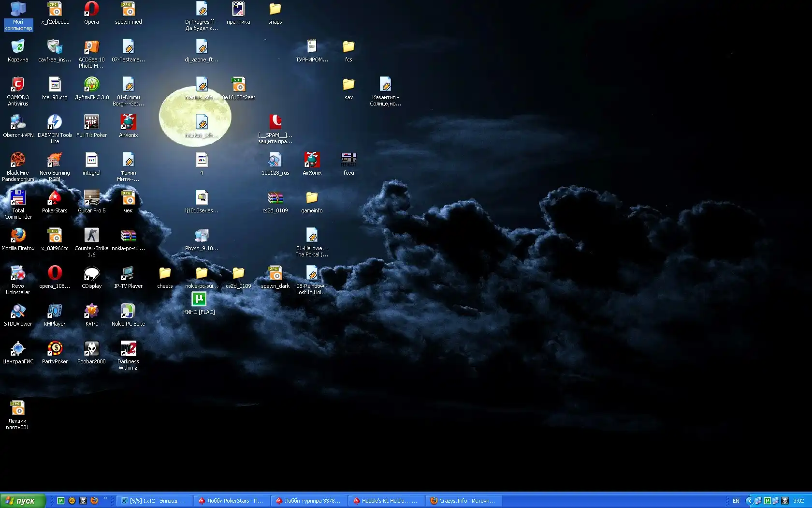Switch to Лобби PokerStars taskbar window
Screen dimensions: 812x508
click(231, 501)
